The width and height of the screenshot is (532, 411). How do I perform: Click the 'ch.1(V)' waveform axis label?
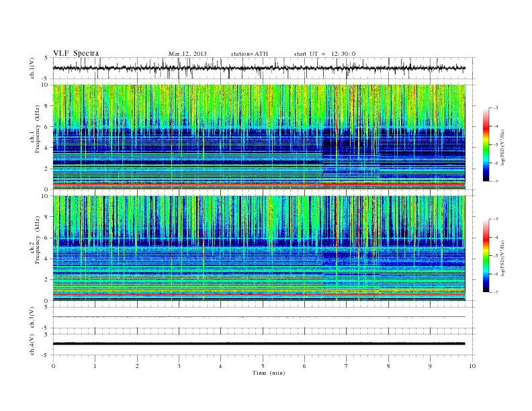32,68
